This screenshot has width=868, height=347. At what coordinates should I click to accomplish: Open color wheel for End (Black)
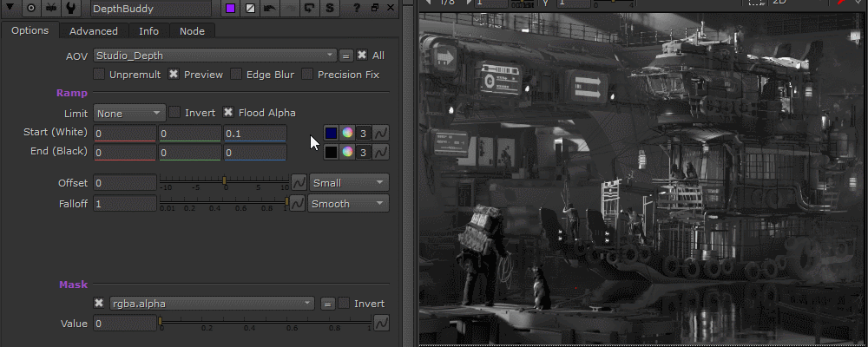(x=347, y=152)
